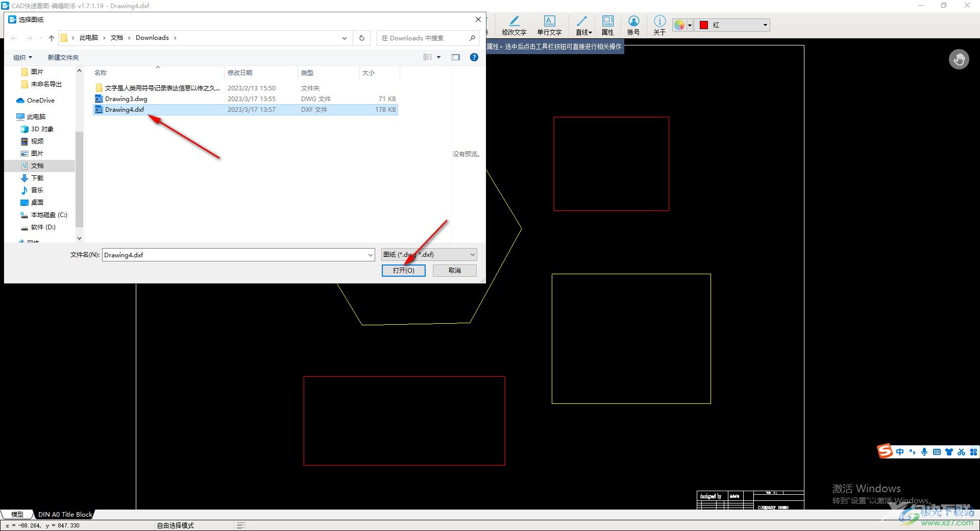Select the 图片 folder at the tree top
This screenshot has width=980, height=531.
pos(37,71)
